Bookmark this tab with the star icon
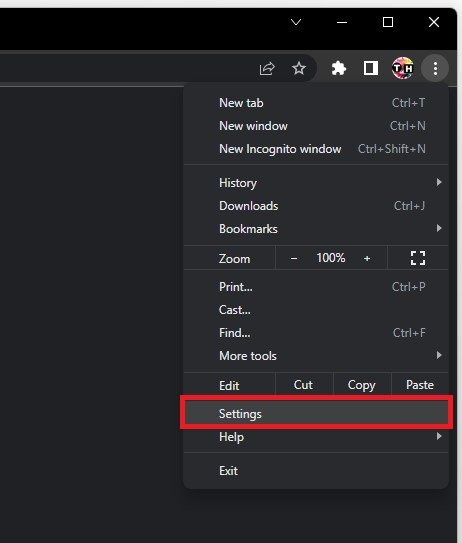 coord(299,68)
